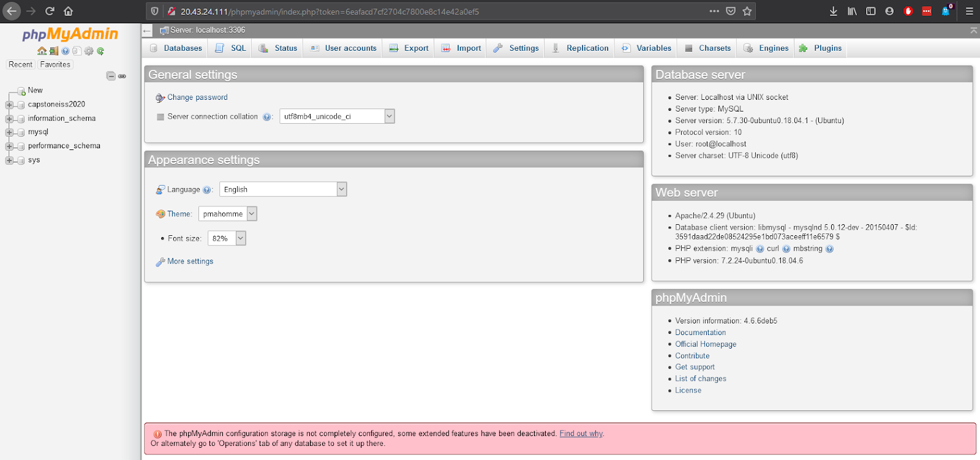Viewport: 980px width, 460px height.
Task: Click Find out why link
Action: [581, 434]
